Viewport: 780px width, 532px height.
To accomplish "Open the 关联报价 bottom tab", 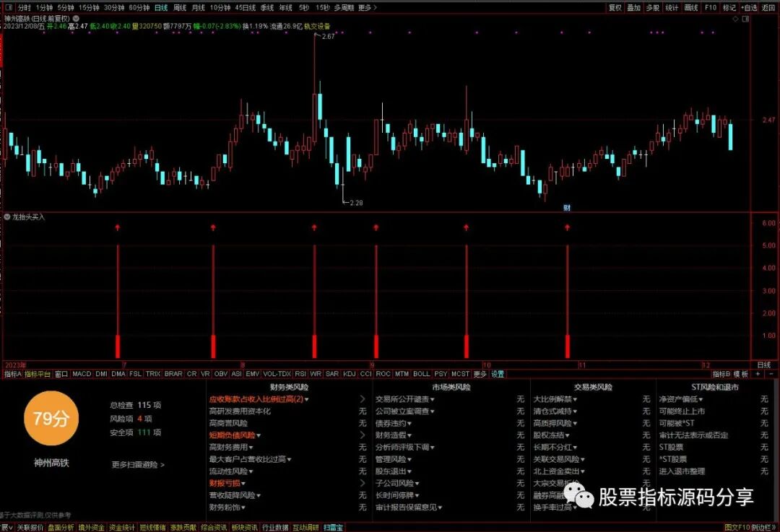I will [30, 527].
